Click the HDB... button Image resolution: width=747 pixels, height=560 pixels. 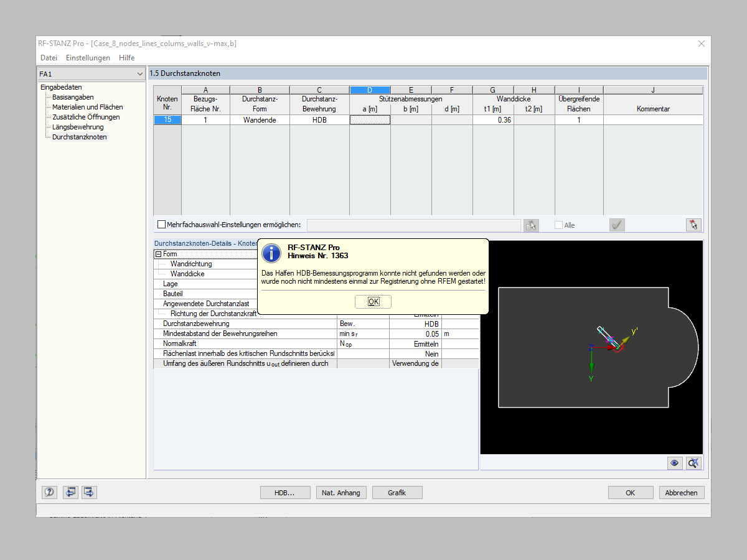coord(284,493)
